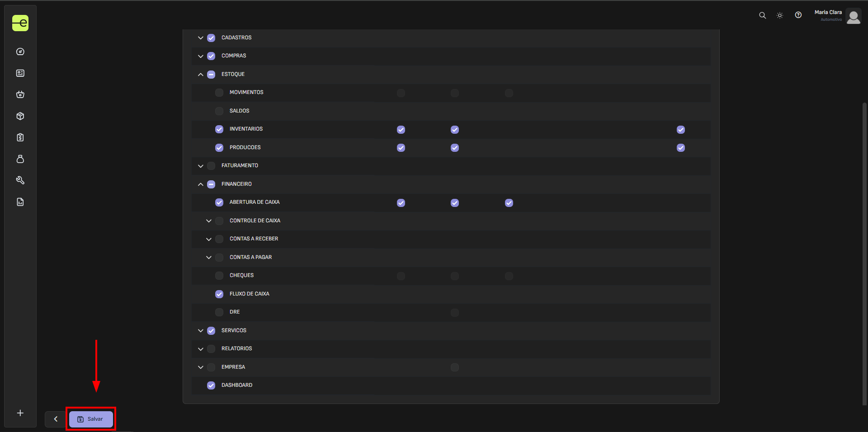Open the shopping basket sidebar icon

[x=20, y=94]
